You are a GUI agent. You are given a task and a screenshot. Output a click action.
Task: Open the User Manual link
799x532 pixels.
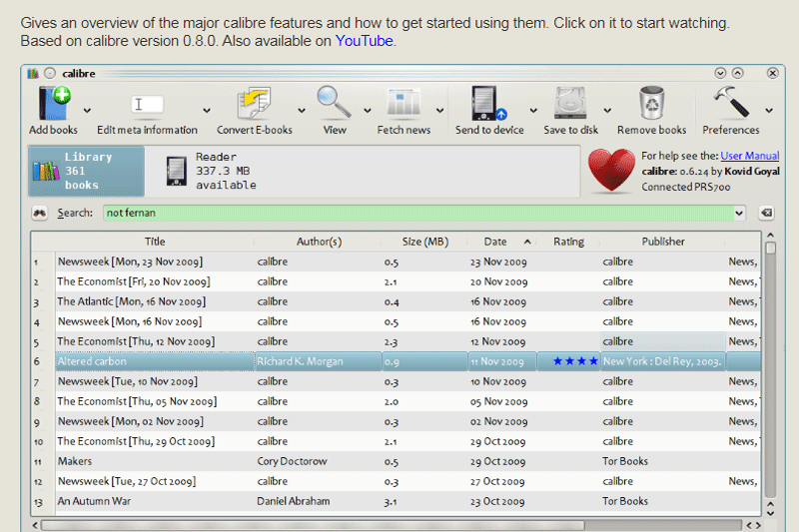coord(749,156)
